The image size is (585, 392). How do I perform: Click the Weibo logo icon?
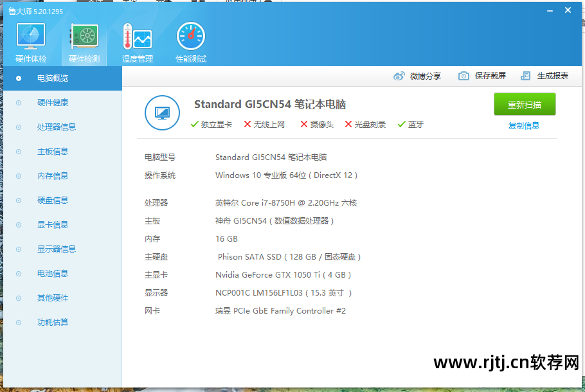(399, 76)
